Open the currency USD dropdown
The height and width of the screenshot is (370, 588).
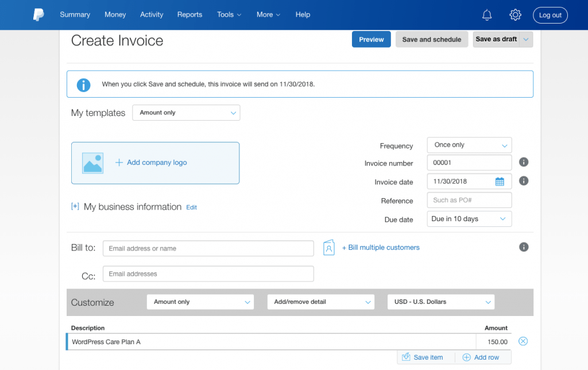[x=440, y=302]
